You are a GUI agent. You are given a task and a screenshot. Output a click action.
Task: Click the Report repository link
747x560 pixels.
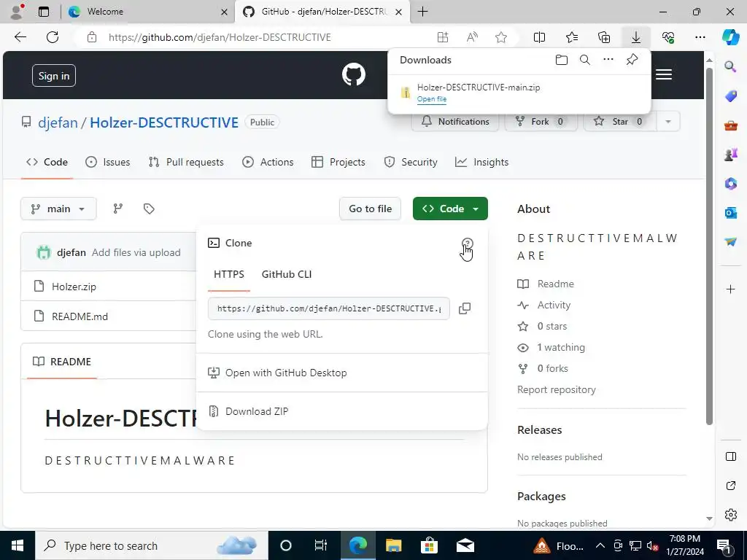coord(557,389)
